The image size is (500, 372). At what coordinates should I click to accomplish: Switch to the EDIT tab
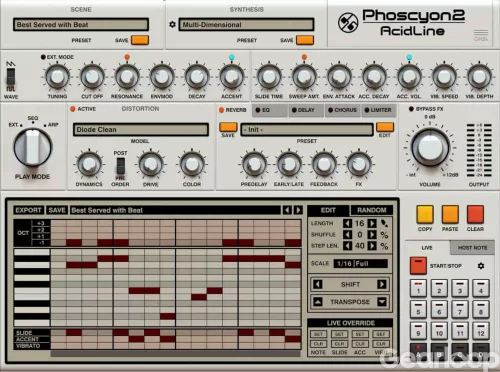coord(328,210)
